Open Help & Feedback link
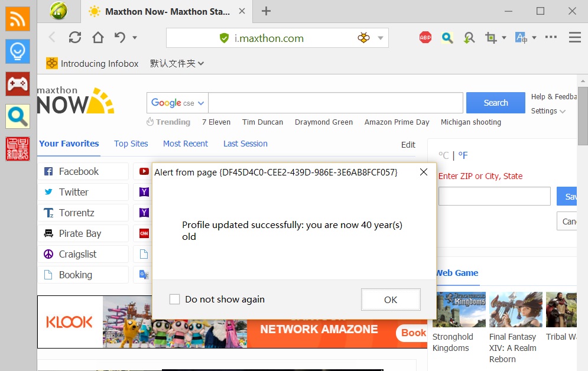 pos(554,97)
